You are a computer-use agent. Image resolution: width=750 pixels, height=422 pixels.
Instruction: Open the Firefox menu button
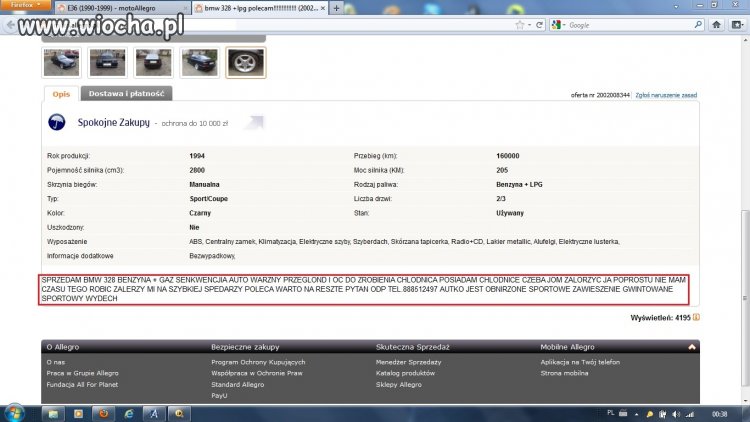(25, 5)
